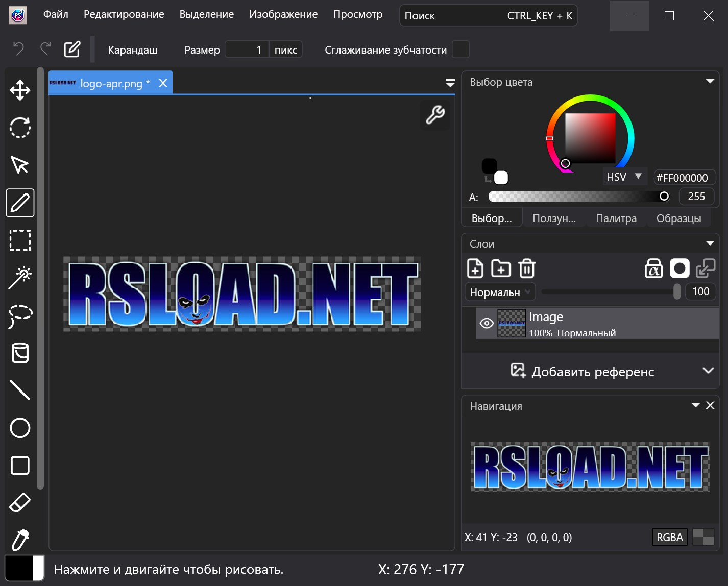This screenshot has width=728, height=586.
Task: Switch to the Выбор... color tab
Action: click(x=492, y=218)
